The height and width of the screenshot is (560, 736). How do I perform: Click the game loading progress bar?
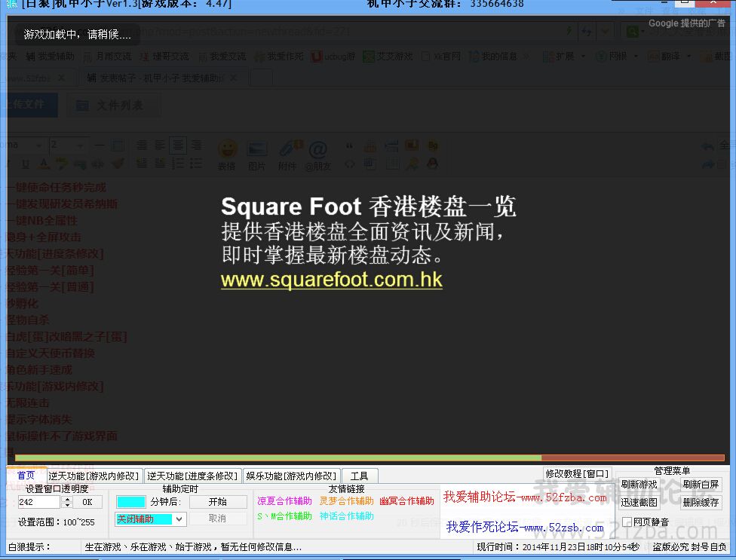tap(370, 457)
